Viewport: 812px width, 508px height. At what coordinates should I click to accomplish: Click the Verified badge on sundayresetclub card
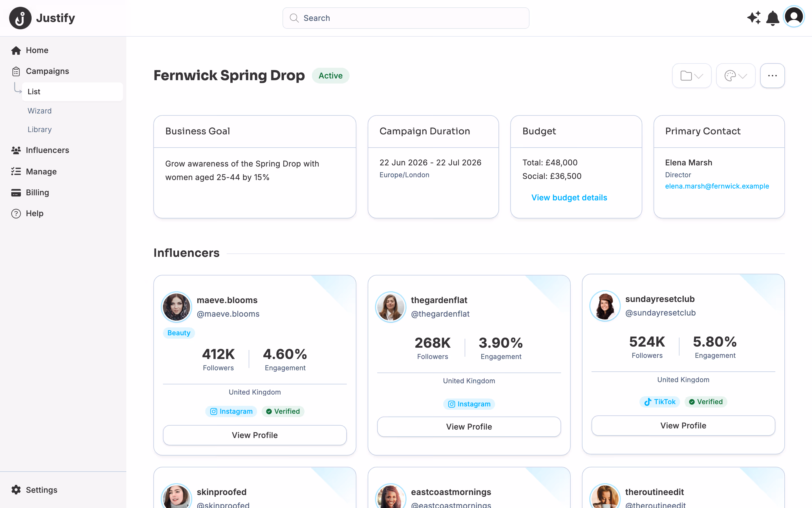point(706,402)
